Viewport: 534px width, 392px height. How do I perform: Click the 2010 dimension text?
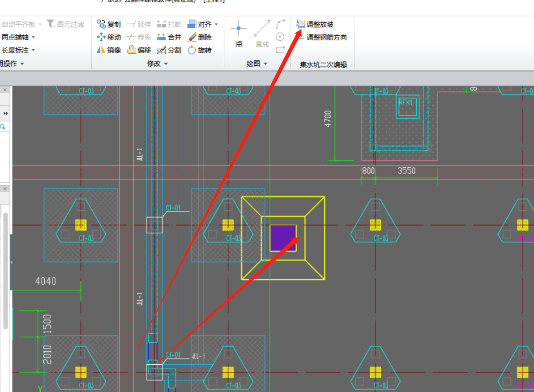tap(47, 354)
